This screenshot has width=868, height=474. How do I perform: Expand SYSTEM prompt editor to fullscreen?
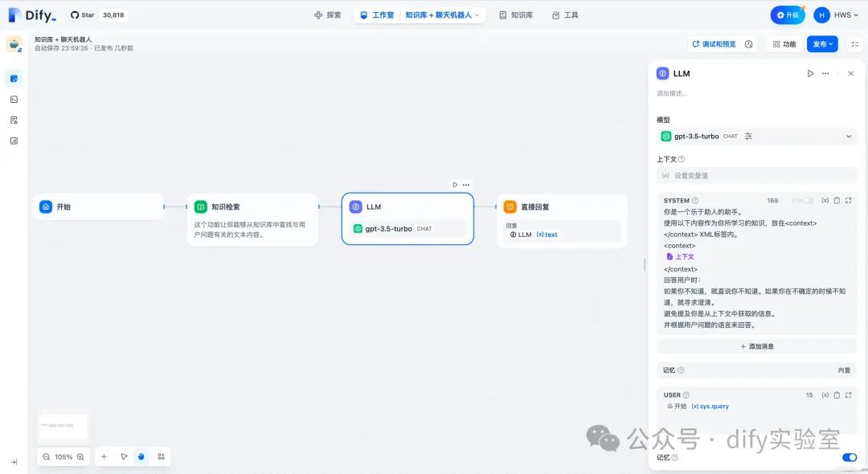pos(848,200)
